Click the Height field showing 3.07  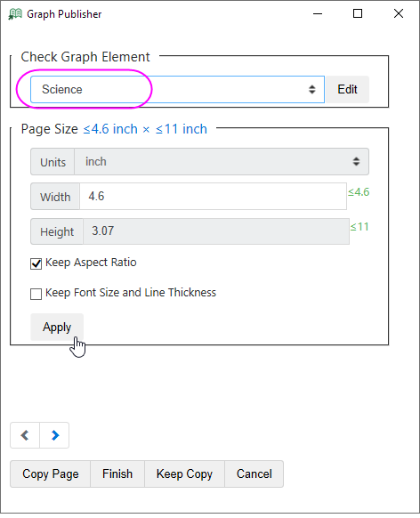(x=216, y=231)
